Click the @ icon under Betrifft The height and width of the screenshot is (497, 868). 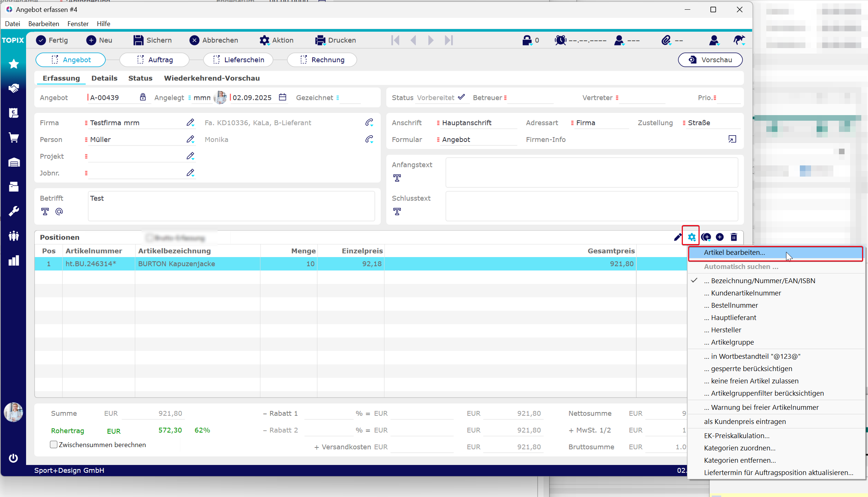59,212
